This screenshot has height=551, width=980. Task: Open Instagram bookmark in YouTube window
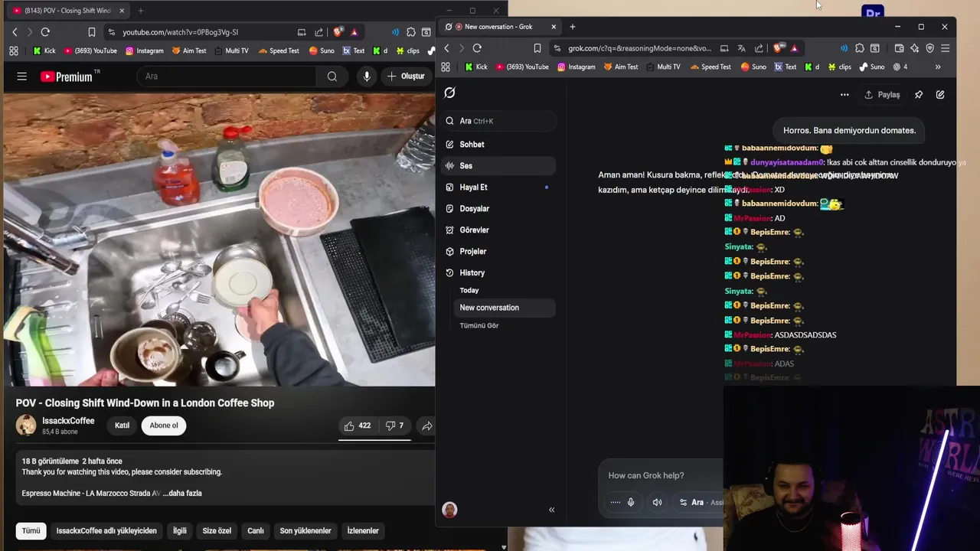tap(145, 51)
